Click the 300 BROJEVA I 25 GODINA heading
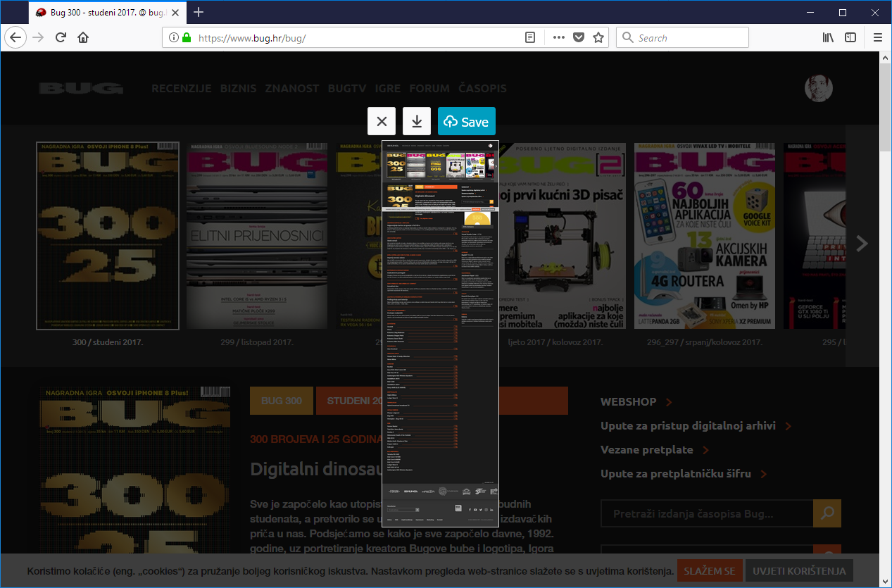This screenshot has height=588, width=892. [316, 439]
